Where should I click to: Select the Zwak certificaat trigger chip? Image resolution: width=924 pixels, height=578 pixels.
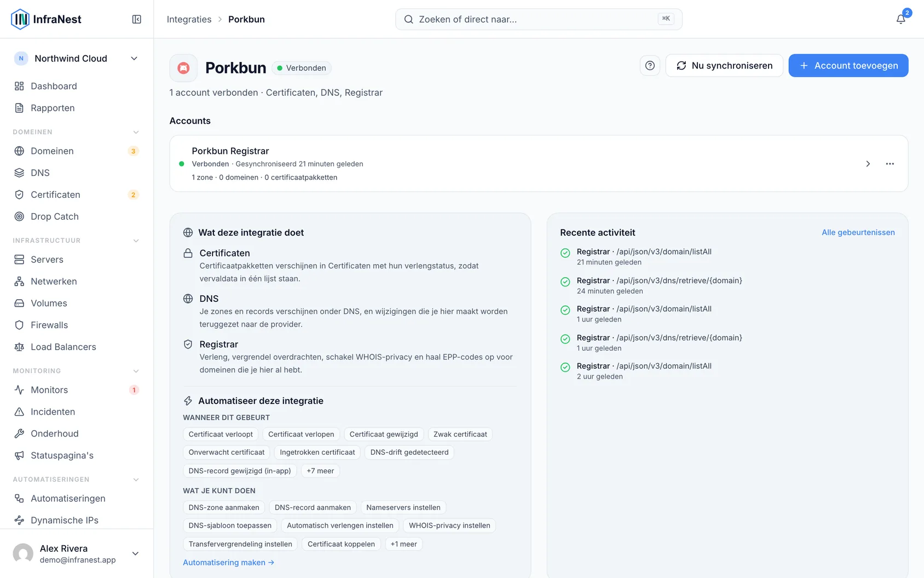pyautogui.click(x=460, y=434)
